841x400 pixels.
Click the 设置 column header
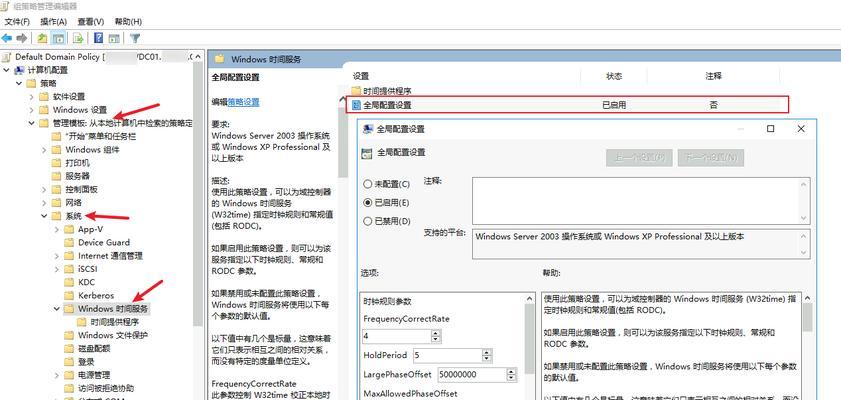360,77
